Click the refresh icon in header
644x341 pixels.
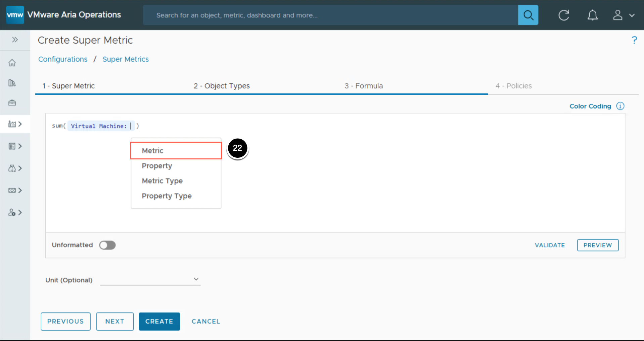click(x=564, y=15)
